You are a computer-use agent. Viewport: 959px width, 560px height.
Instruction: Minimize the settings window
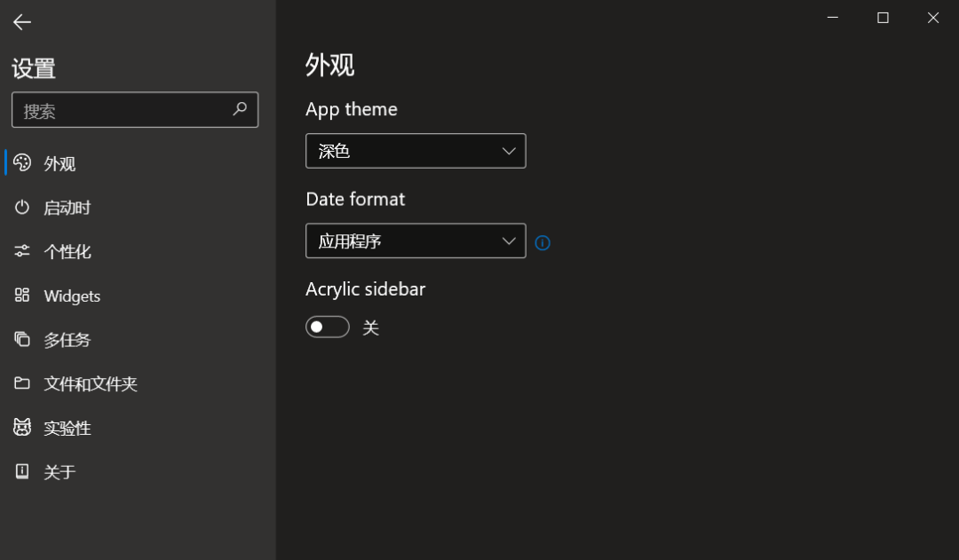[832, 18]
